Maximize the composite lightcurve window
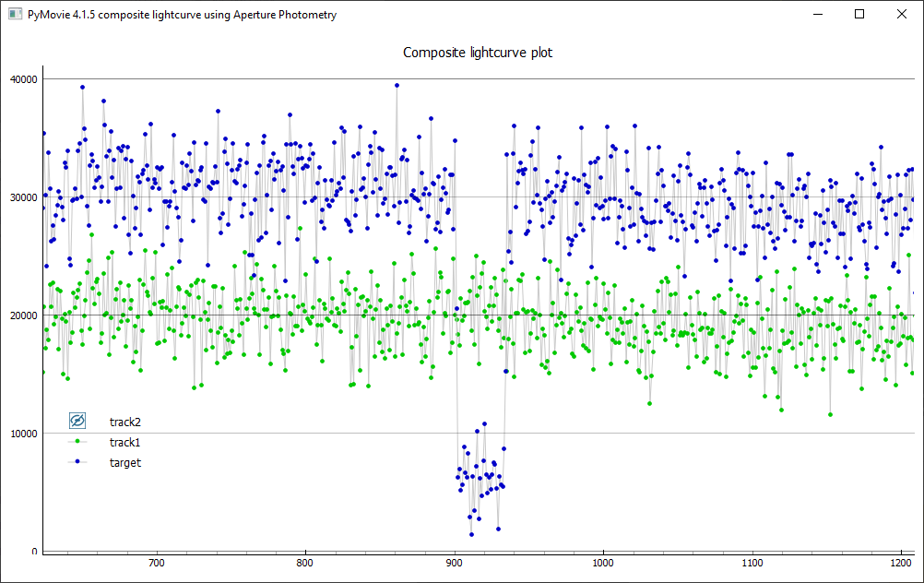This screenshot has width=924, height=583. coord(859,15)
